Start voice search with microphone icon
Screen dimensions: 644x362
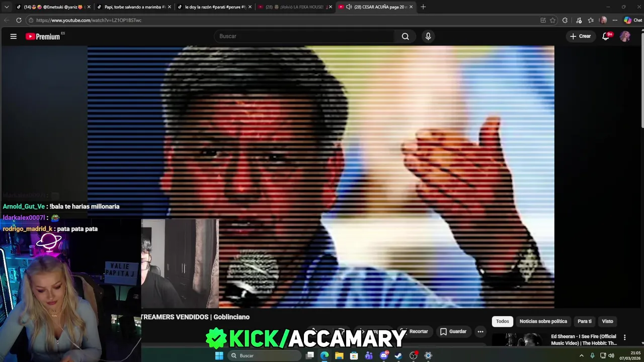[x=428, y=36]
